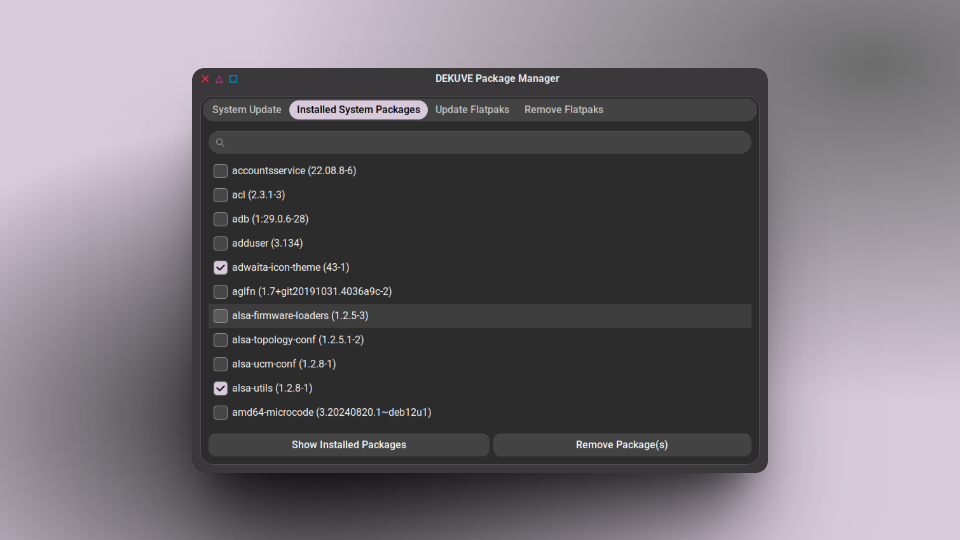The height and width of the screenshot is (540, 960).
Task: Click the text 'acl (2.3.1-3)'
Action: tap(258, 195)
